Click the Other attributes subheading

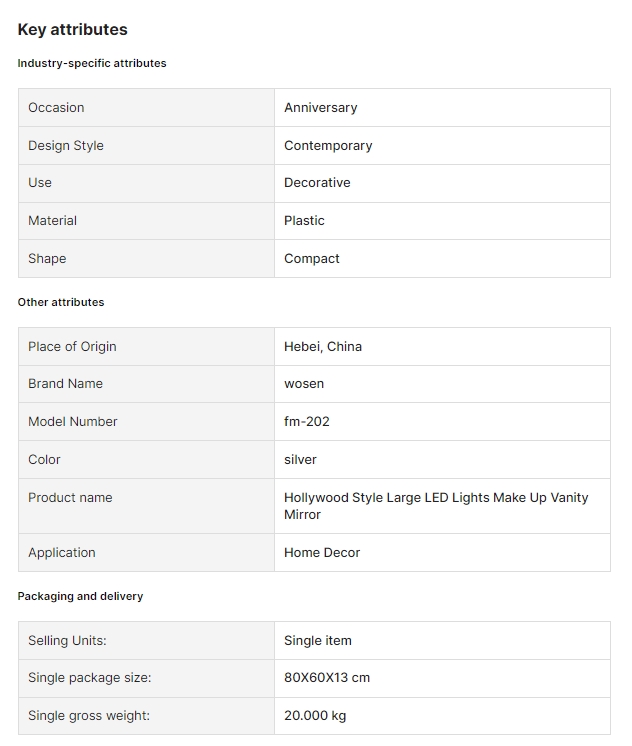[61, 302]
